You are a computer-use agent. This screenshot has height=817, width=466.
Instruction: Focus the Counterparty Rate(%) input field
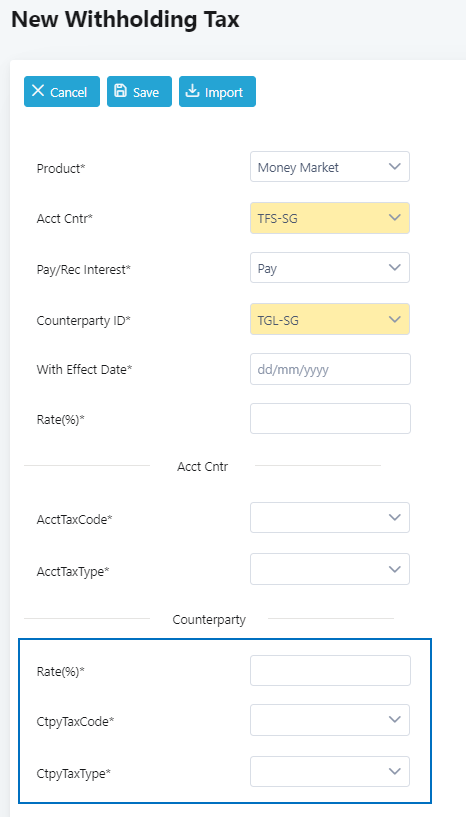(330, 671)
